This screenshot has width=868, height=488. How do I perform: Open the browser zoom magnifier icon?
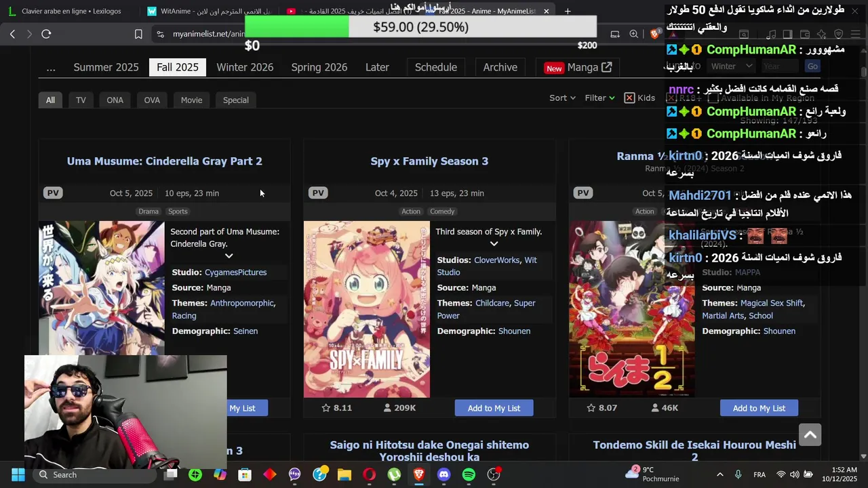633,34
